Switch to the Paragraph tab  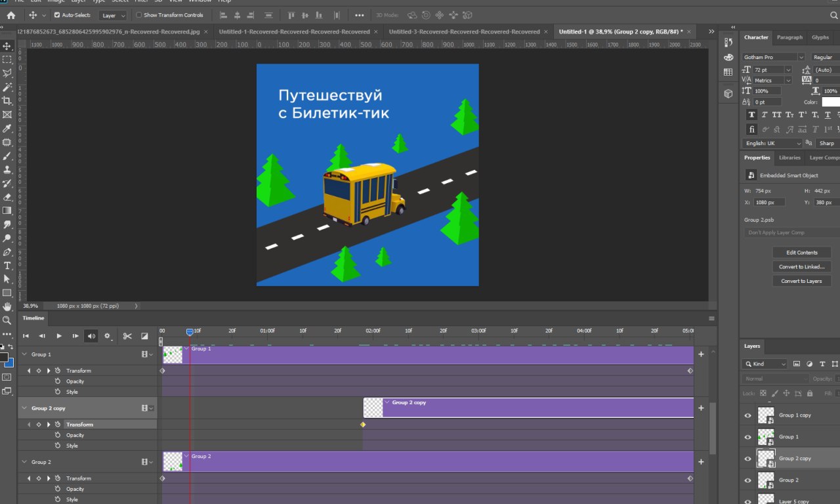(x=789, y=37)
